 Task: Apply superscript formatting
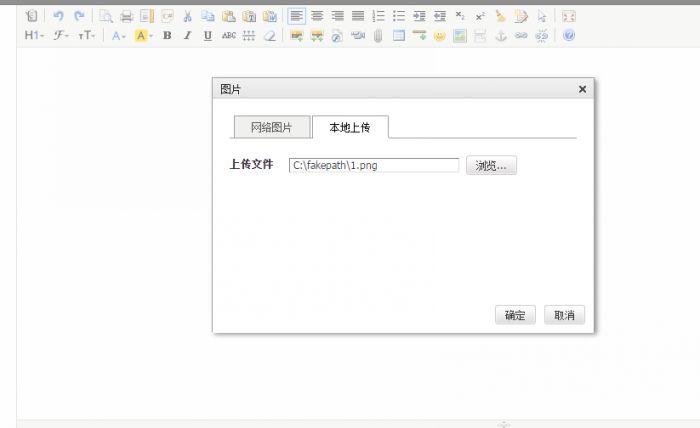click(x=480, y=16)
